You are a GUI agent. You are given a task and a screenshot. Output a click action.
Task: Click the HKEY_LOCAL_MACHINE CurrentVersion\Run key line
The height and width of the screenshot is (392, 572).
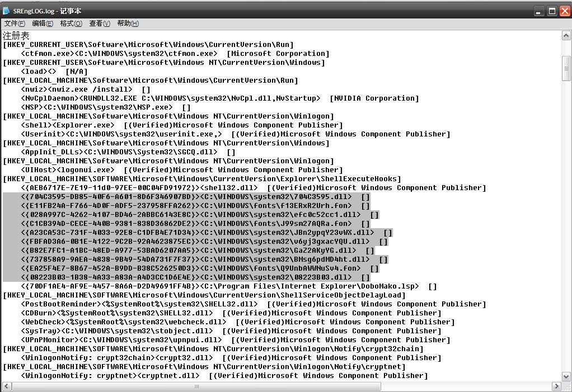(151, 81)
